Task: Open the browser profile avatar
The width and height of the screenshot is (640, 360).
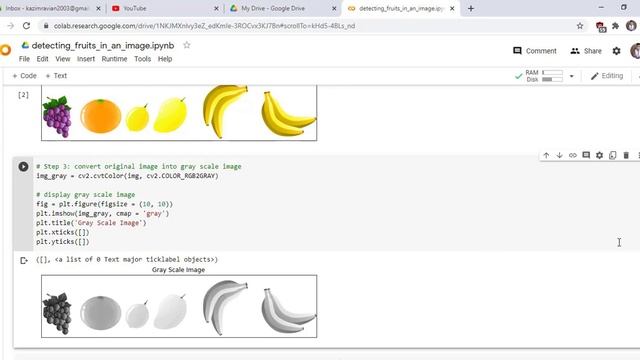Action: 631,26
